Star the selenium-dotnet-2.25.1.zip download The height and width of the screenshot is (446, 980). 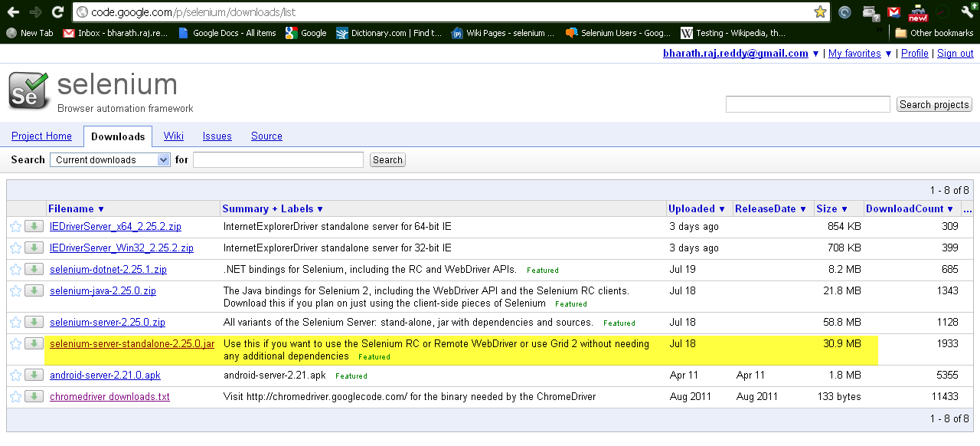point(15,270)
